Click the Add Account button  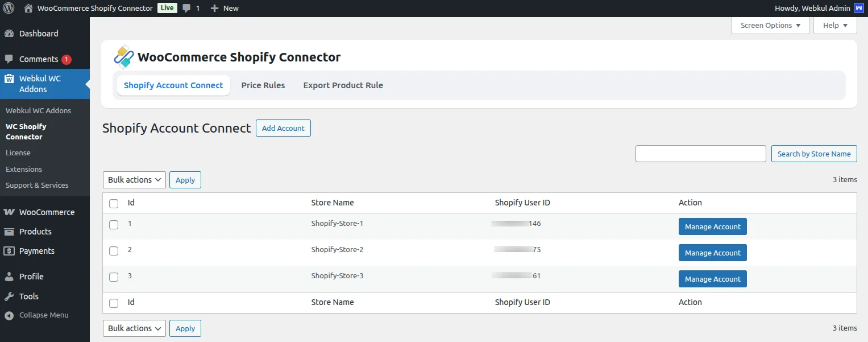[283, 128]
